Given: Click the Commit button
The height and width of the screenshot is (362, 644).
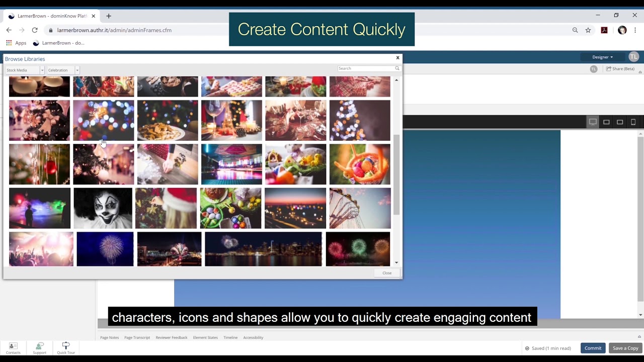Looking at the screenshot, I should (x=593, y=348).
